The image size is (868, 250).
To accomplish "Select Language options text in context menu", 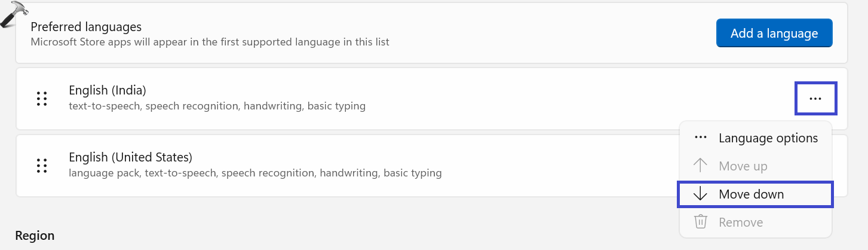I will (x=768, y=138).
